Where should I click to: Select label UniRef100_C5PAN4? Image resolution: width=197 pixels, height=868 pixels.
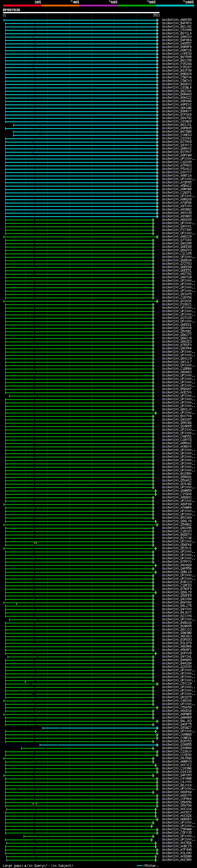[x=177, y=829]
